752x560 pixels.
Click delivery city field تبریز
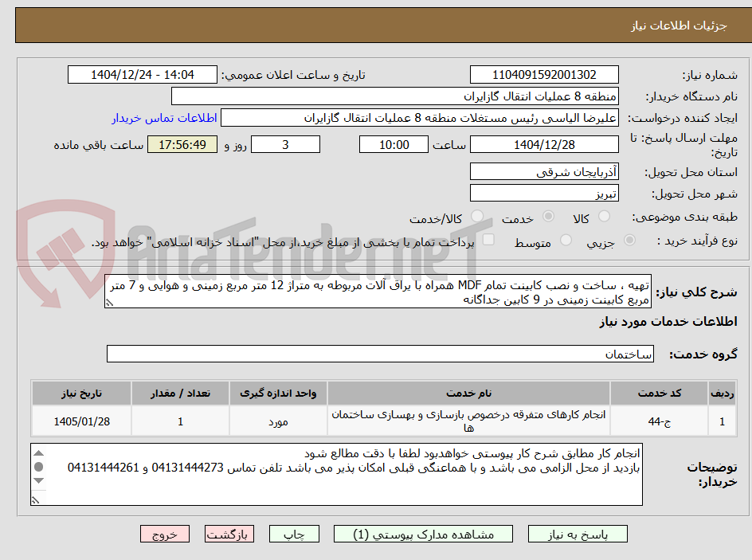point(544,194)
